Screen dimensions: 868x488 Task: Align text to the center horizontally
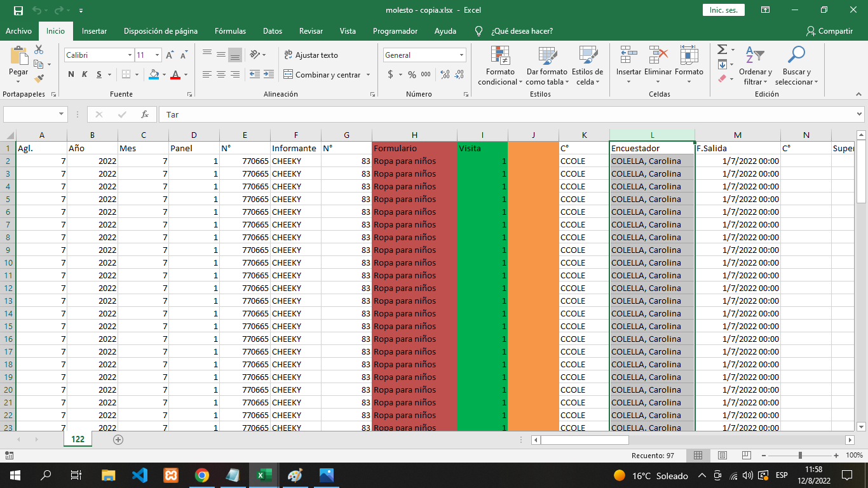(221, 74)
